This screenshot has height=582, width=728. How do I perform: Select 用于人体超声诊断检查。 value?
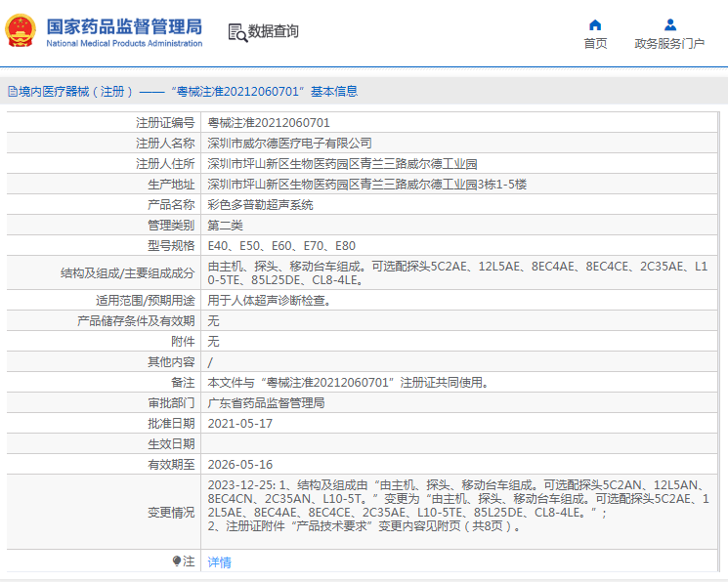pyautogui.click(x=270, y=301)
